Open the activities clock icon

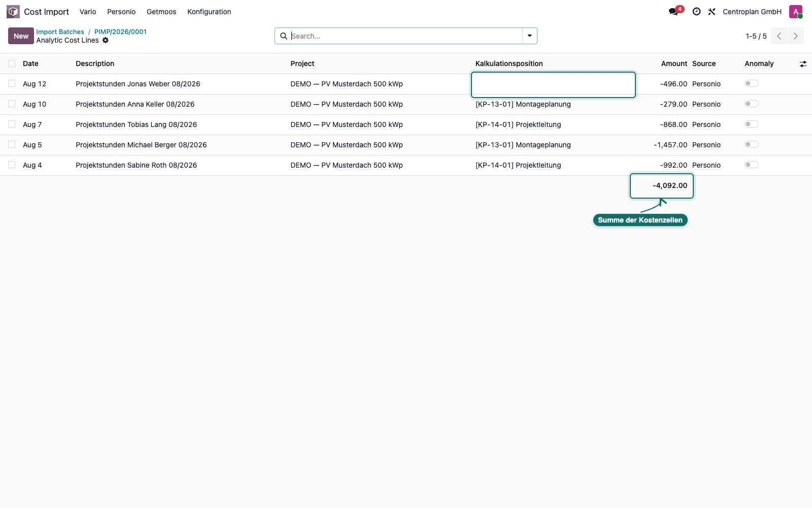coord(697,12)
